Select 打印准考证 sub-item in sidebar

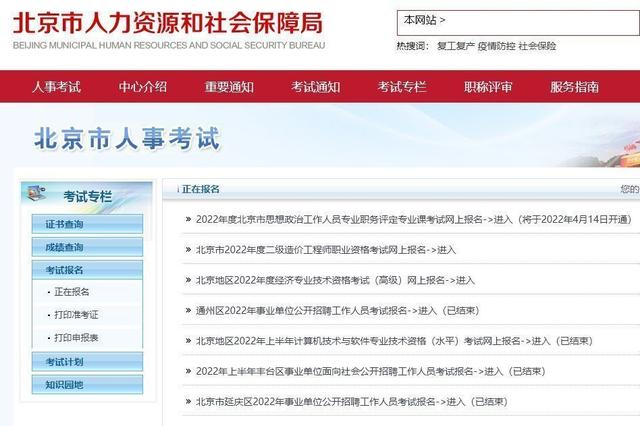click(76, 315)
